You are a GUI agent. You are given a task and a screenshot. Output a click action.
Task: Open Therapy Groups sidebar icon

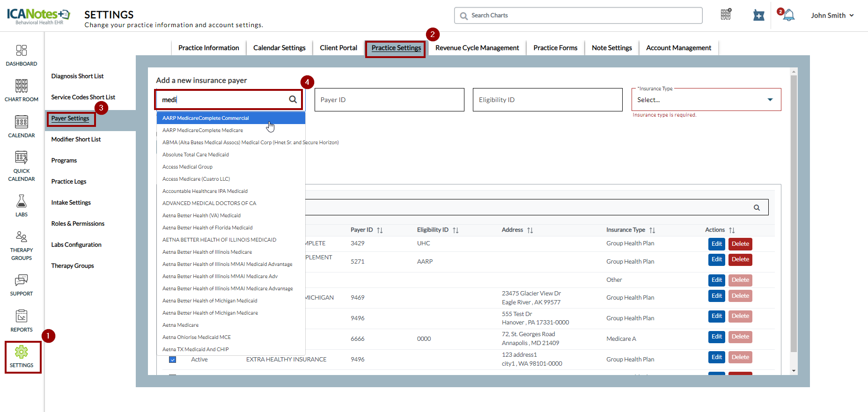22,245
